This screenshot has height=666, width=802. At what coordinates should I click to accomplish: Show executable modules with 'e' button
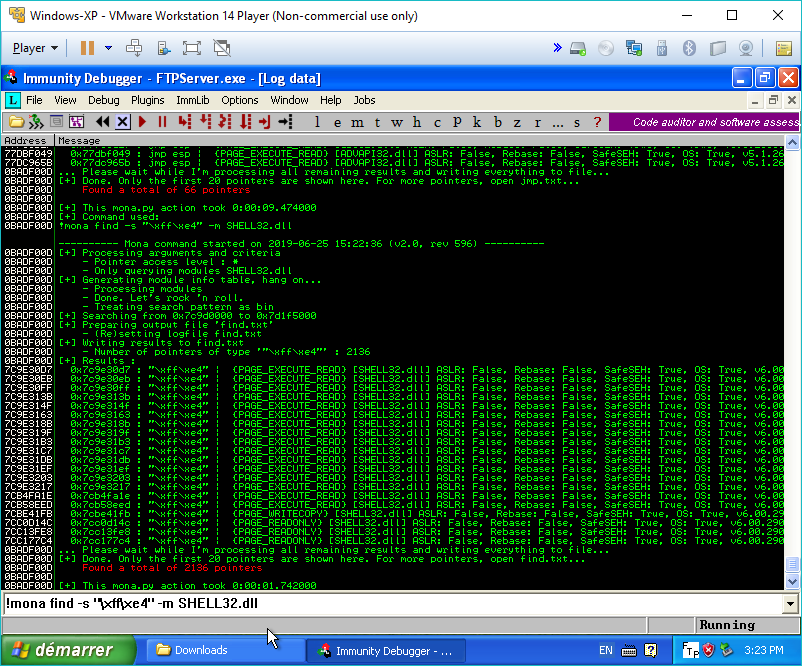point(335,122)
